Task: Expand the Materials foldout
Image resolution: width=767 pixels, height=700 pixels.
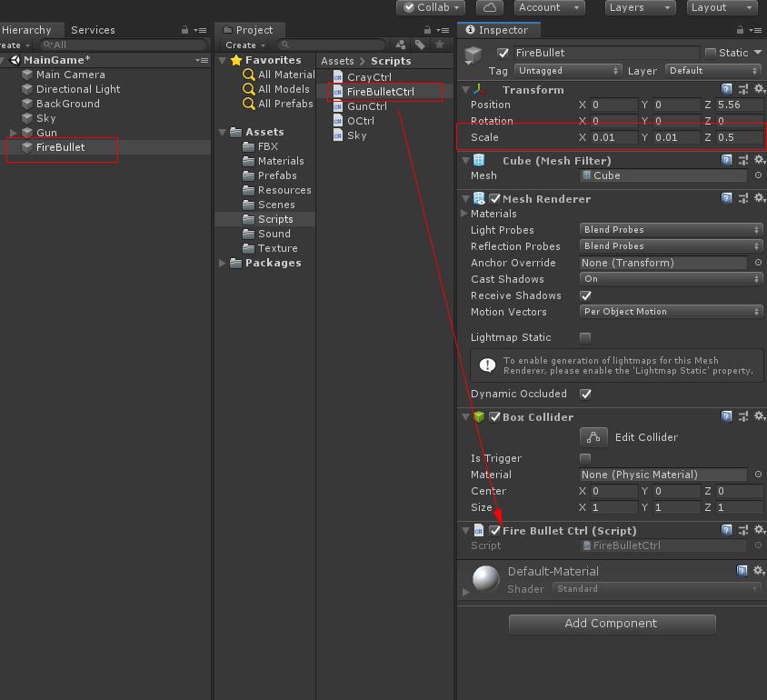Action: coord(463,214)
